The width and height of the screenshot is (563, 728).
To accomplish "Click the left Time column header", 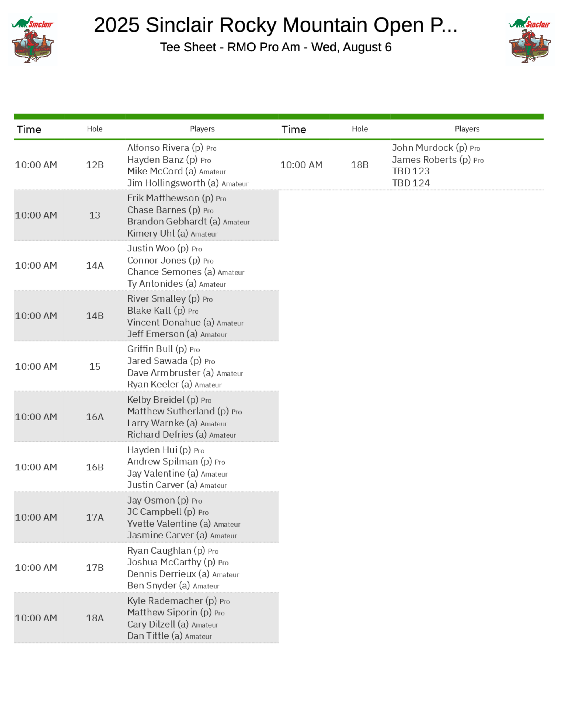I will click(x=29, y=129).
